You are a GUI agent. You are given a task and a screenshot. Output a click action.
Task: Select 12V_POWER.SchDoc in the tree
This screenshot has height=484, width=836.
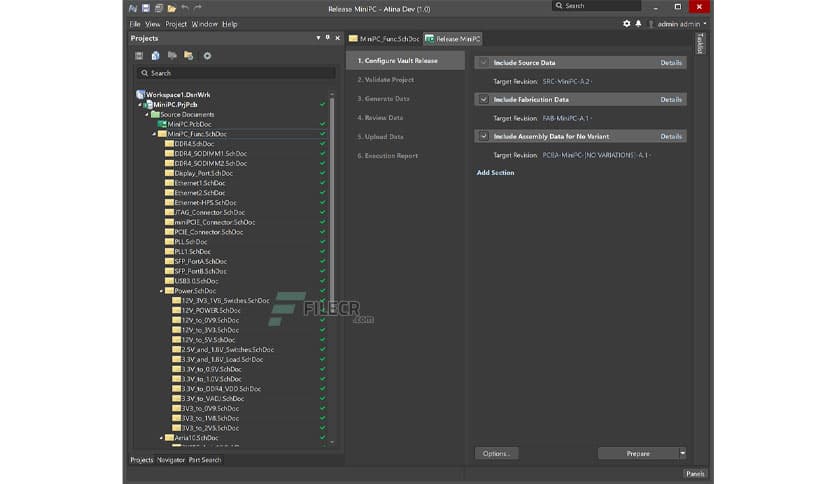tap(211, 310)
